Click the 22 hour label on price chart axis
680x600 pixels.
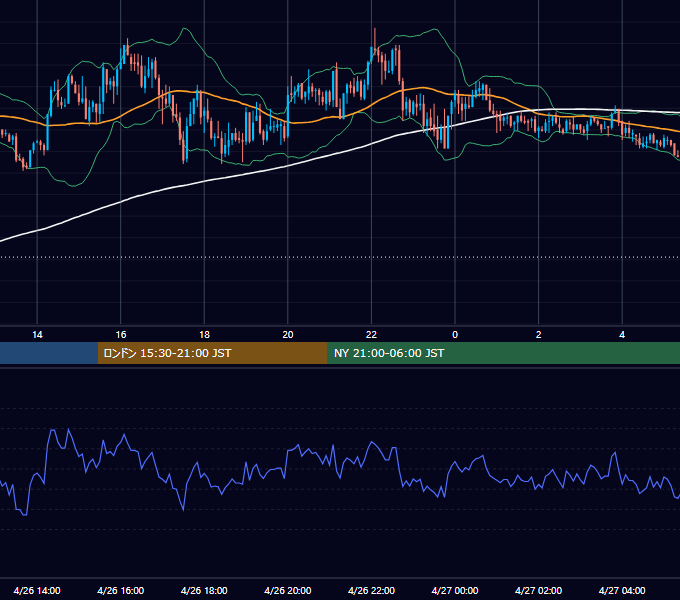(371, 335)
